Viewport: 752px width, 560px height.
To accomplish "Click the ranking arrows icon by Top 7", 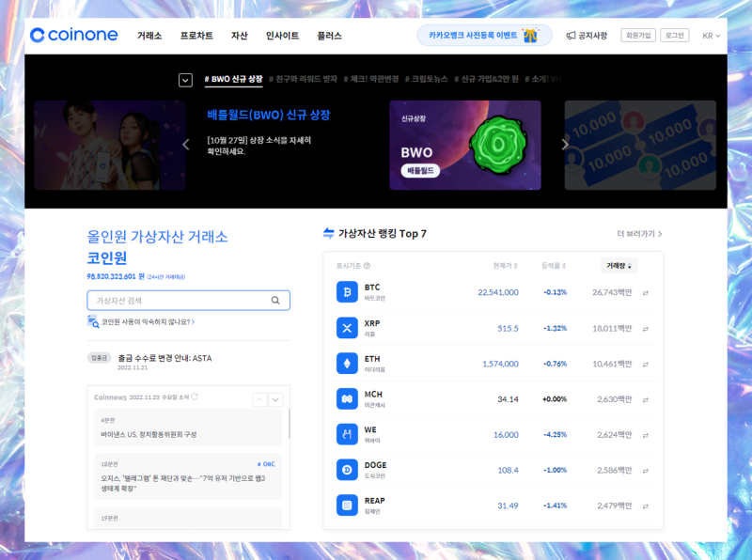I will [328, 233].
